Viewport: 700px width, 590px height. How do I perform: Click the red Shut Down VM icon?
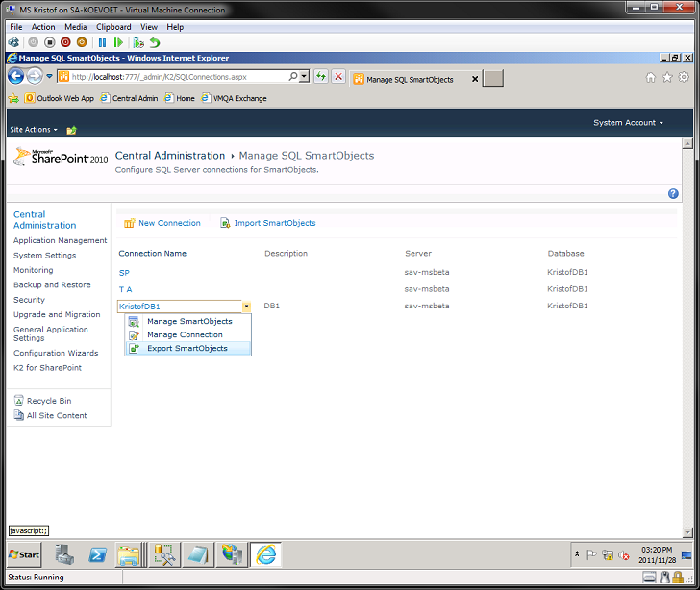[x=65, y=42]
